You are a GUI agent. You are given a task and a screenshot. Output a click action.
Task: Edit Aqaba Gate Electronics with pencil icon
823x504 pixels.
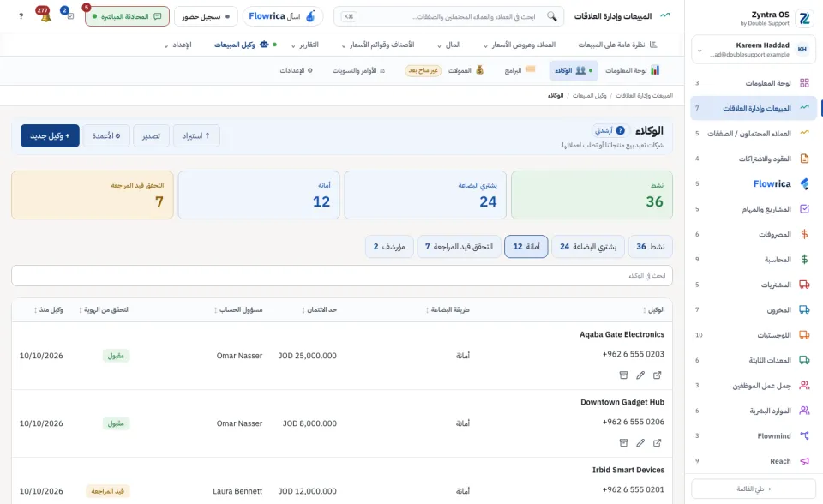(x=640, y=375)
